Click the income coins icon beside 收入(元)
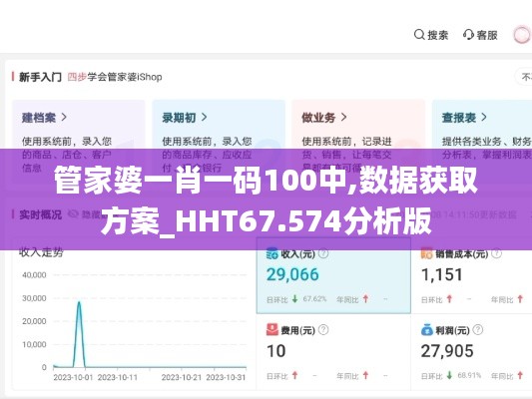The height and width of the screenshot is (399, 532). coord(272,253)
